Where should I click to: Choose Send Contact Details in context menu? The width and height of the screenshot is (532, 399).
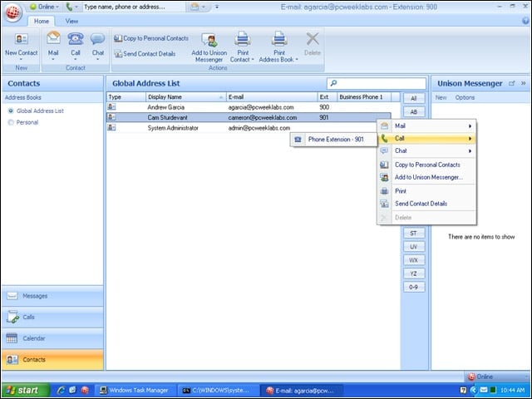[x=426, y=204]
